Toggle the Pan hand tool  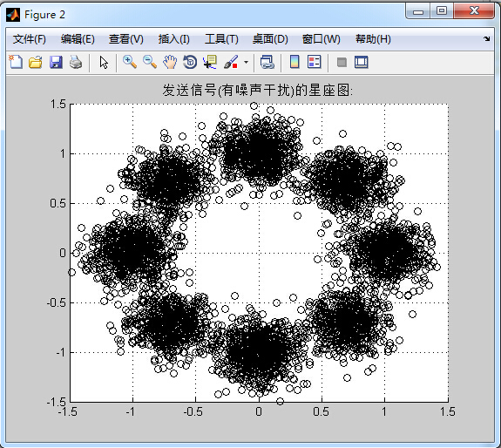pos(170,62)
